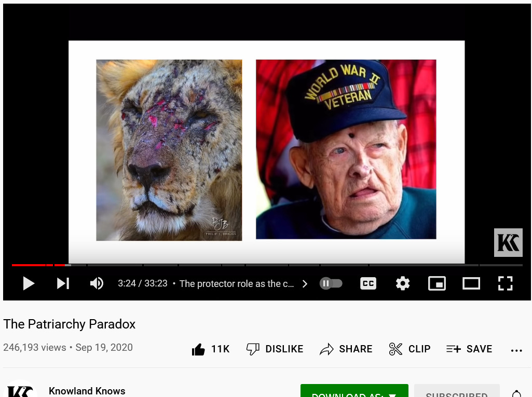The image size is (532, 397).
Task: Click the Dislike button
Action: point(275,349)
